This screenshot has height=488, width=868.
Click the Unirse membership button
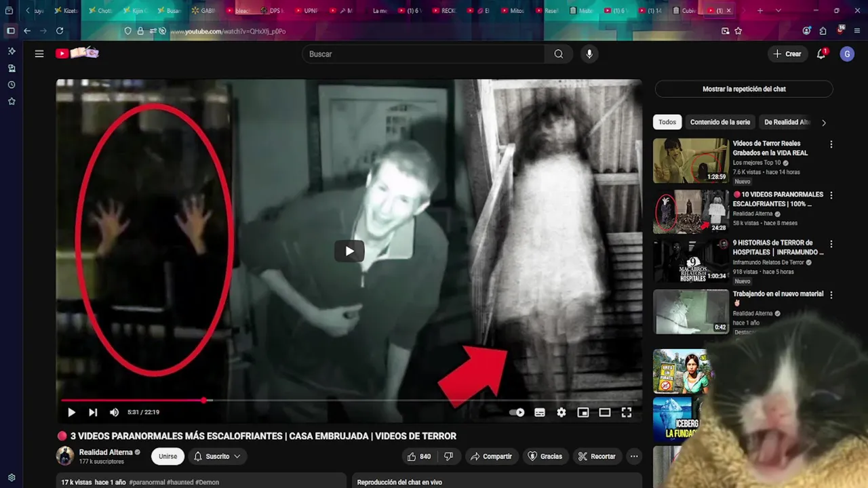tap(167, 456)
